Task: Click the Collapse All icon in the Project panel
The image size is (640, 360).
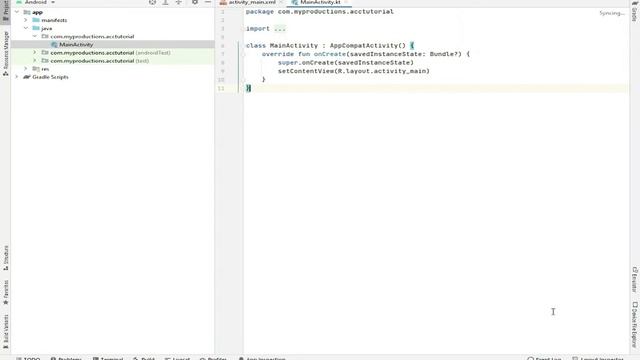Action: (x=178, y=2)
